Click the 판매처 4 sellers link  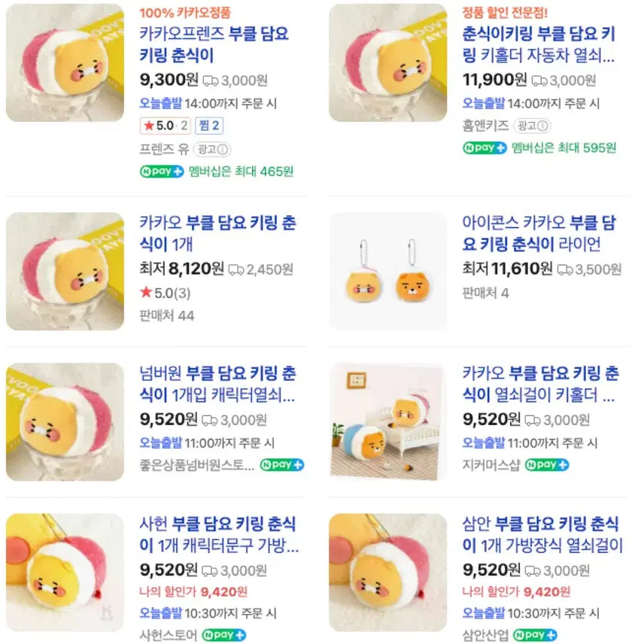[485, 293]
